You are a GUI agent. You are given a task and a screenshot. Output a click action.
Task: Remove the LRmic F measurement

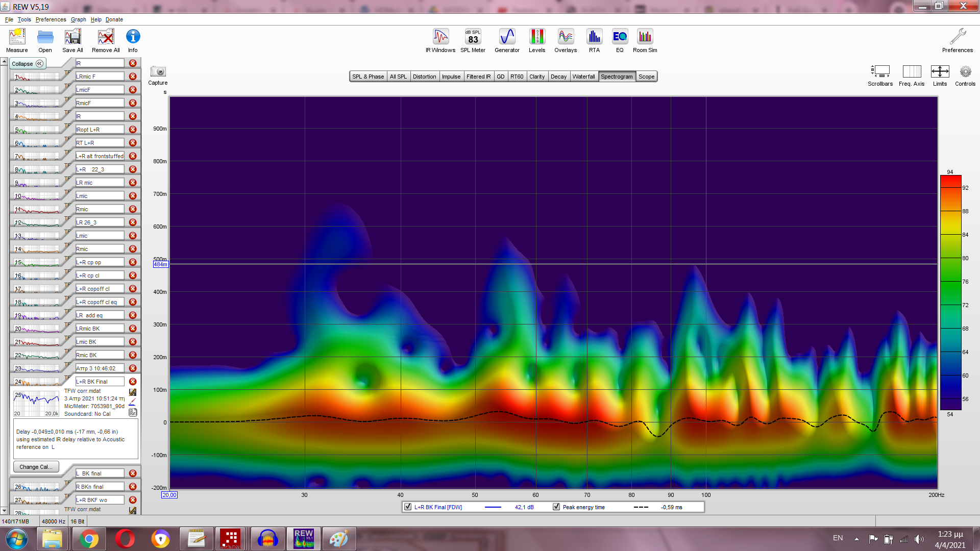tap(133, 77)
